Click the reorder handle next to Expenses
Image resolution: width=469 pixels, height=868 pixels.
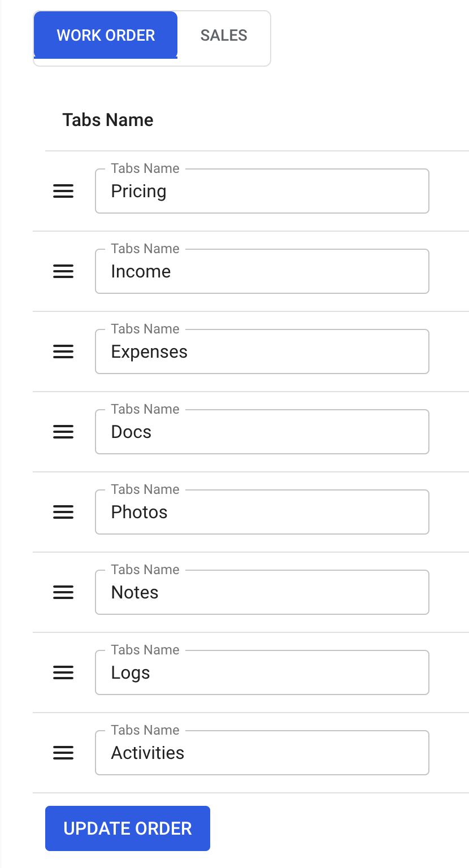(x=63, y=352)
